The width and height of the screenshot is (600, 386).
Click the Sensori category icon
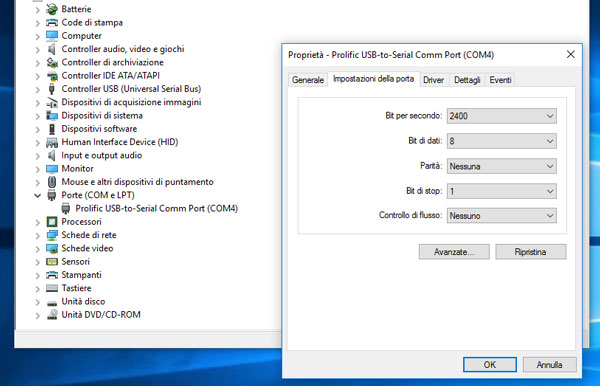[x=52, y=262]
